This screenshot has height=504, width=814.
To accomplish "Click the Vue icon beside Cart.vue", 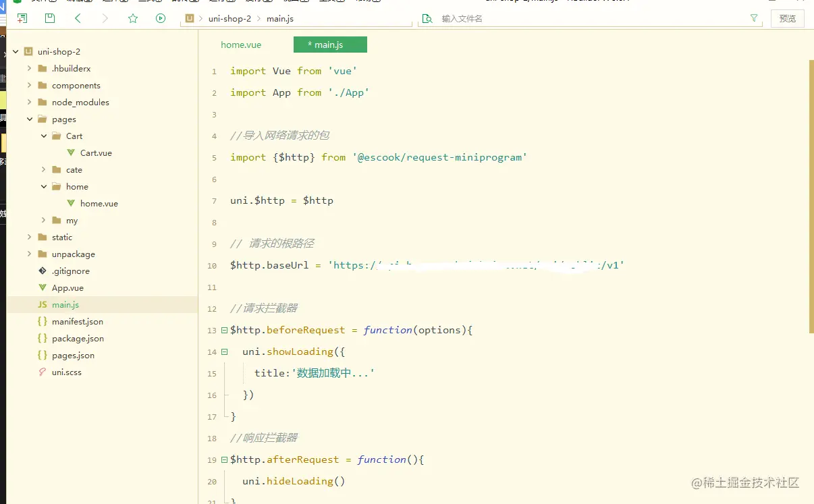I will coord(71,153).
